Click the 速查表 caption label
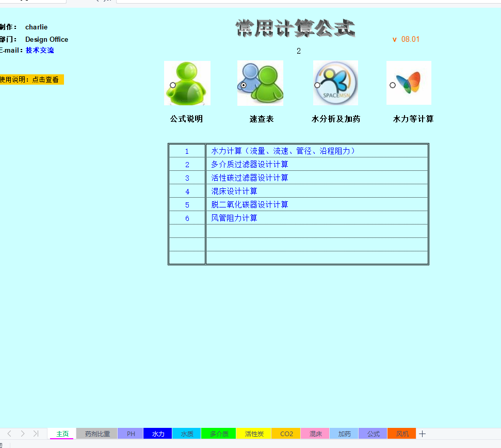Image resolution: width=501 pixels, height=448 pixels. 262,119
